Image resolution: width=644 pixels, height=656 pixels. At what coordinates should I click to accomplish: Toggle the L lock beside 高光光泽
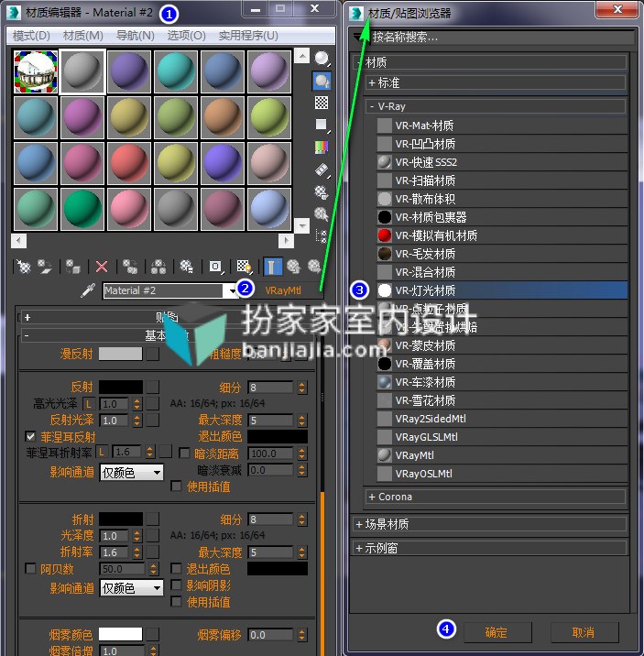point(89,404)
